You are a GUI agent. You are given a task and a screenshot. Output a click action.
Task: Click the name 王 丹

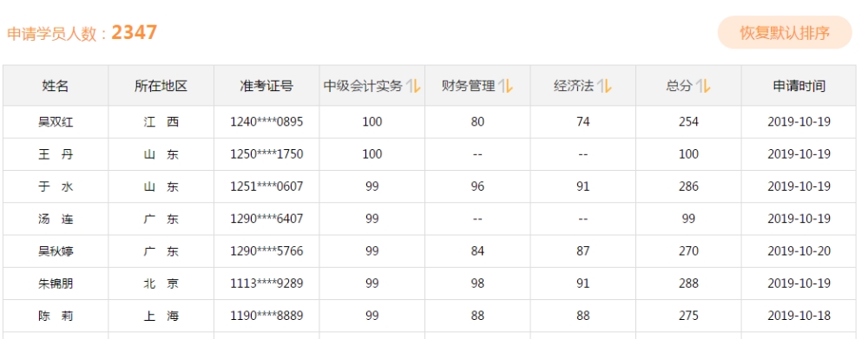tap(56, 154)
